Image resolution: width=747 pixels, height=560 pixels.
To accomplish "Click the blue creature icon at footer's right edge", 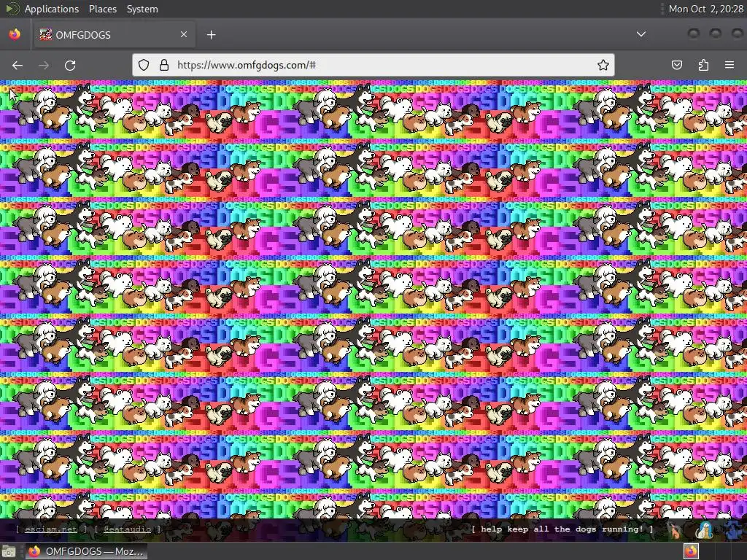I will pos(735,530).
